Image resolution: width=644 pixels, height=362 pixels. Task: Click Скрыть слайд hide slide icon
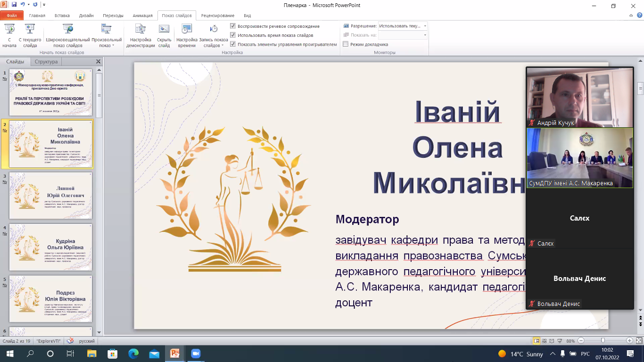(164, 35)
